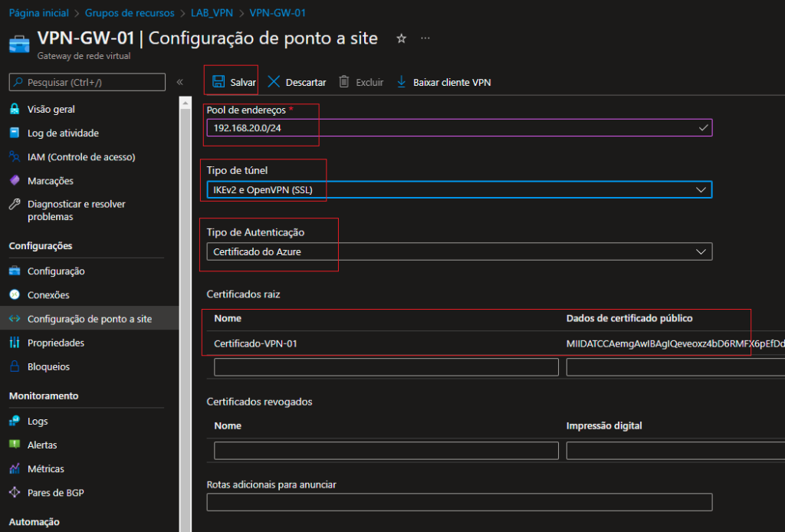This screenshot has width=785, height=532.
Task: Open IAM (Controle de acesso) menu item
Action: click(80, 157)
